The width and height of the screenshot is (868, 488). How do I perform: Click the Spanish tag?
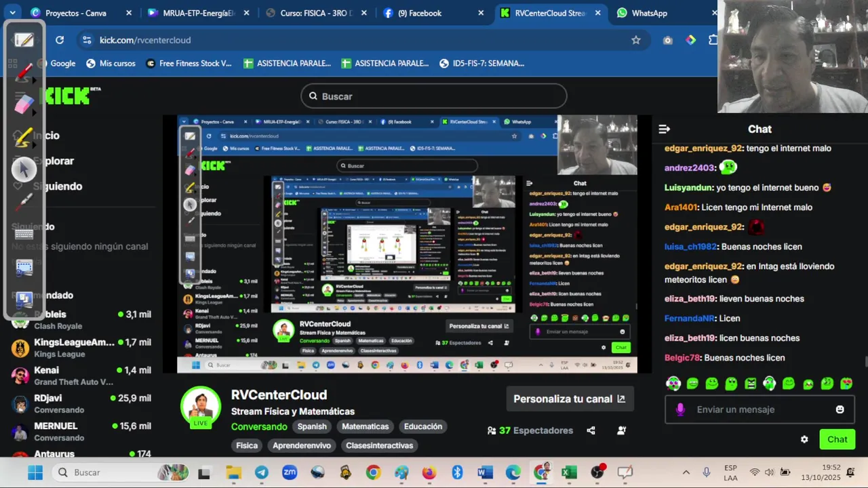click(312, 426)
